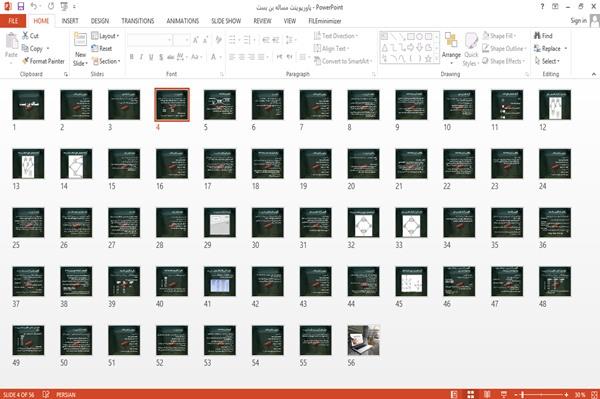Open the Replace dropdown arrow
Image resolution: width=600 pixels, height=399 pixels.
(x=566, y=49)
